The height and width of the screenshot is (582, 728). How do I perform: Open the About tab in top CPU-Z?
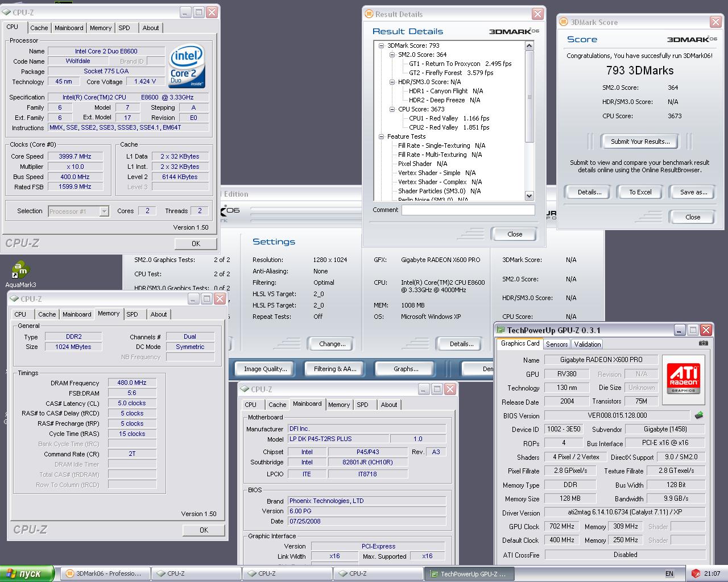151,28
